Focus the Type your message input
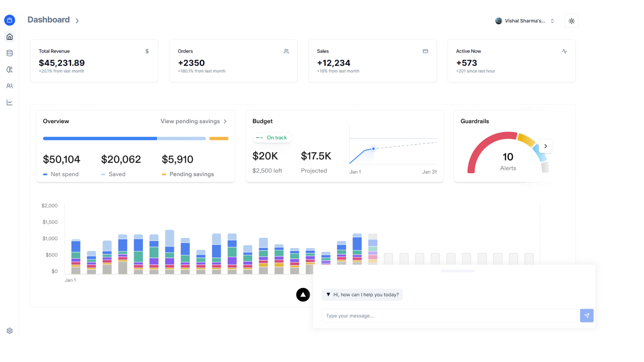The width and height of the screenshot is (644, 362). point(449,316)
